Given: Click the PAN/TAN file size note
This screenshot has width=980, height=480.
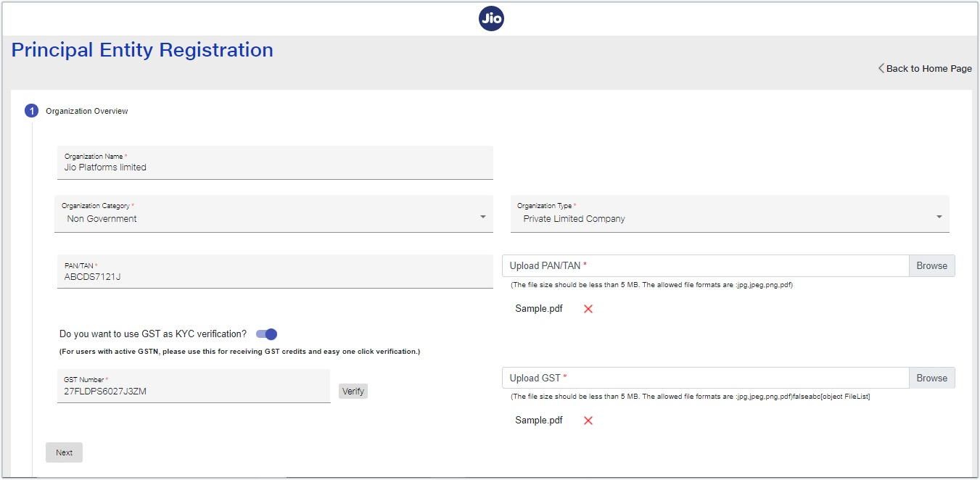Looking at the screenshot, I should tap(651, 285).
